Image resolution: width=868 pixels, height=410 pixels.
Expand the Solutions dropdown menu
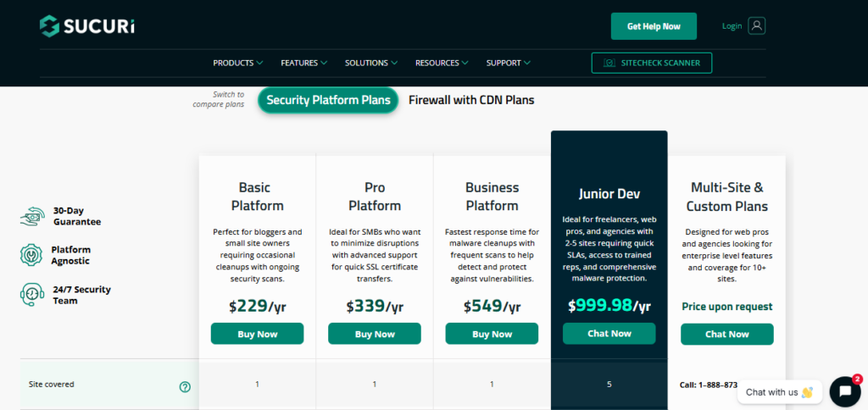tap(371, 63)
